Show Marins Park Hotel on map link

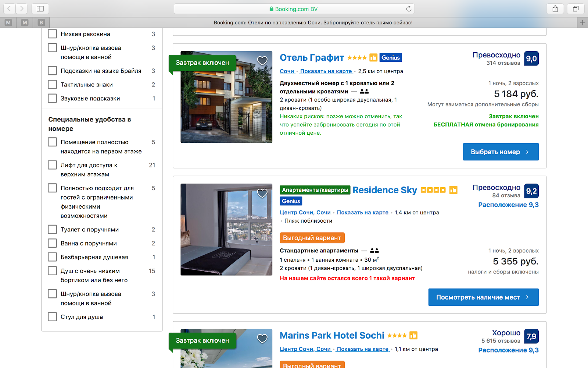pos(363,349)
